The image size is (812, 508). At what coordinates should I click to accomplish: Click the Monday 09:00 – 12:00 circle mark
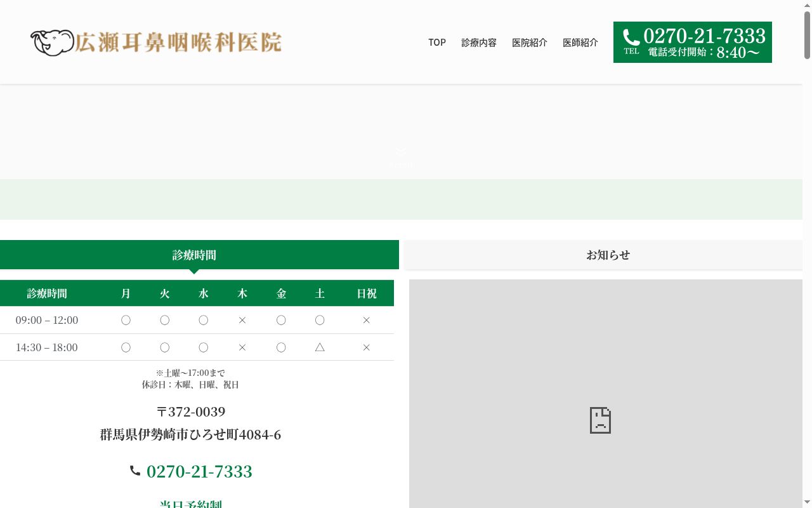click(126, 320)
